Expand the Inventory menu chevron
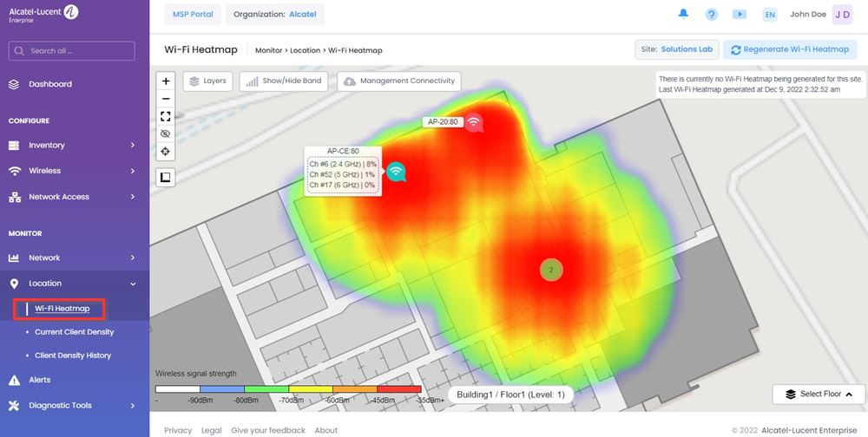Viewport: 868px width, 437px height. (132, 145)
